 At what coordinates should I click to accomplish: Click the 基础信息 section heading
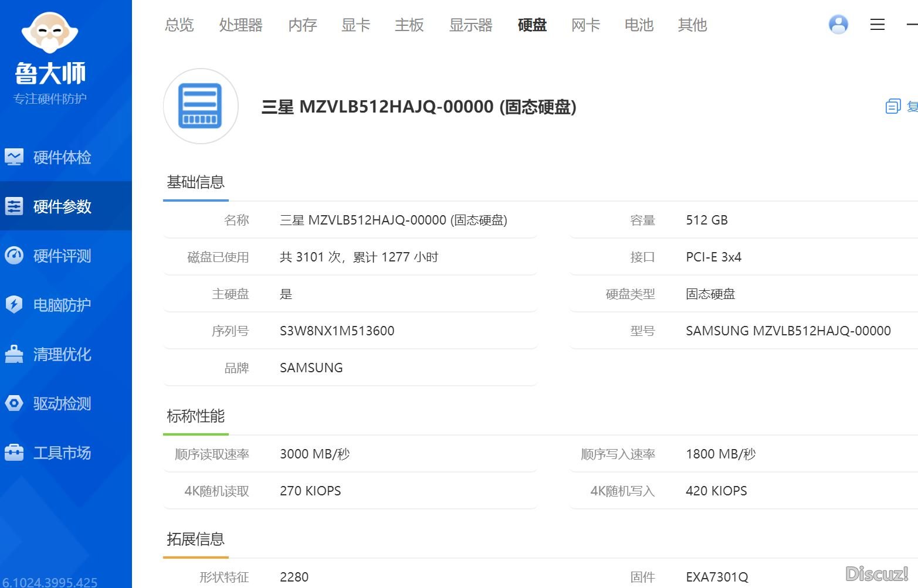tap(196, 182)
